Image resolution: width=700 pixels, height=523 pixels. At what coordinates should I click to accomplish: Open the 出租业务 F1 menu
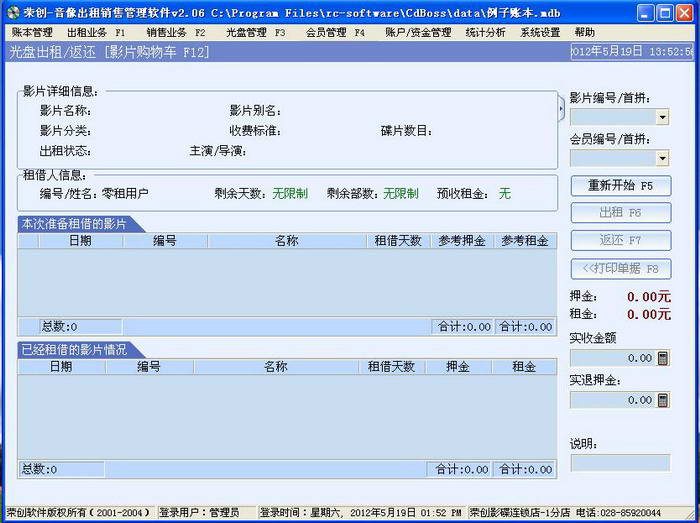96,33
